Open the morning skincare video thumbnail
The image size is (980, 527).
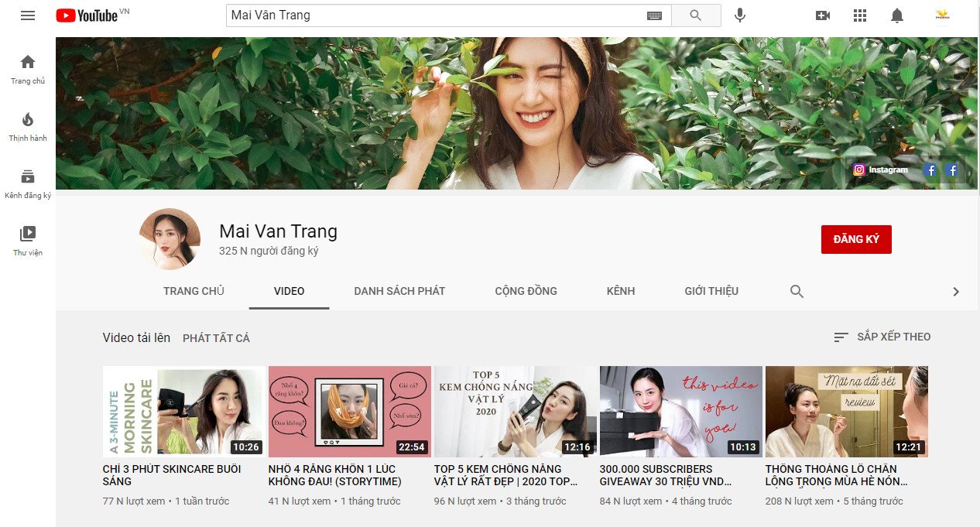(x=184, y=412)
